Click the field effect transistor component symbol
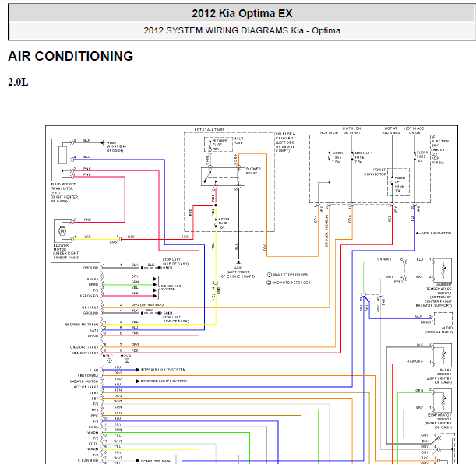The image size is (476, 464). point(62,160)
